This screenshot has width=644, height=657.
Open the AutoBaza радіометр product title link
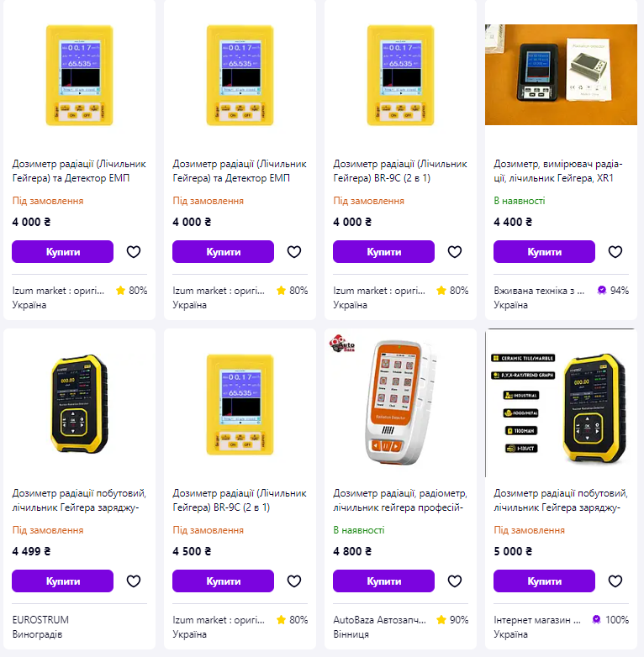coord(399,500)
